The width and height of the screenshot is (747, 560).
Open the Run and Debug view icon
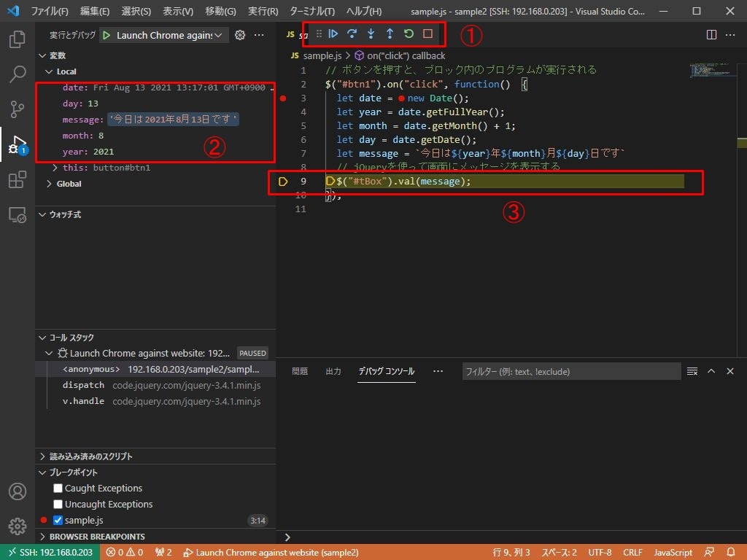18,144
